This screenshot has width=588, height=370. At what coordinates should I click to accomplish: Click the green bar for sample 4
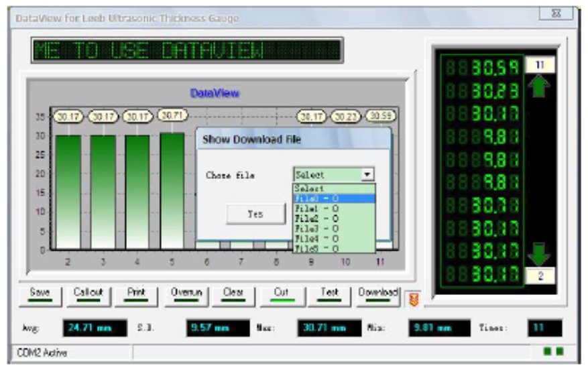pos(137,192)
